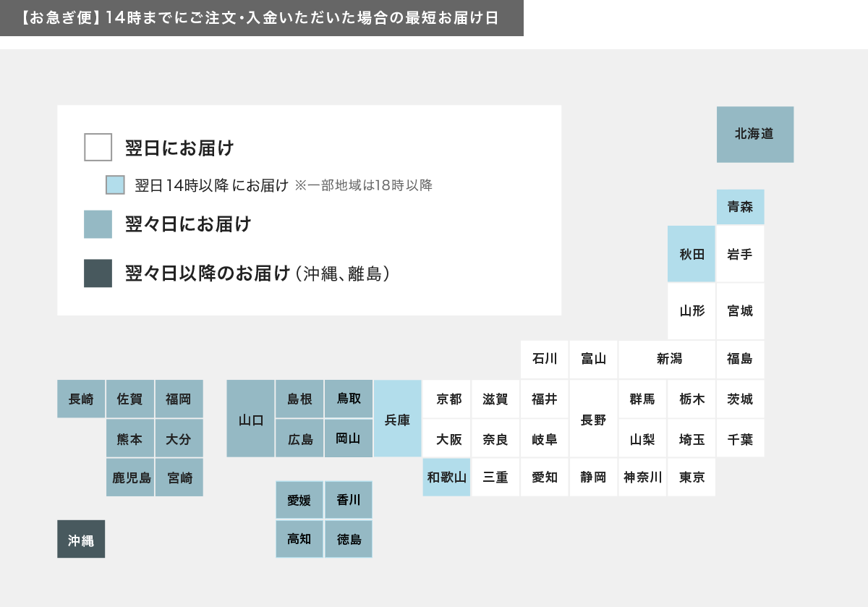Select the 神奈川 prefecture tile
868x607 pixels.
[642, 477]
